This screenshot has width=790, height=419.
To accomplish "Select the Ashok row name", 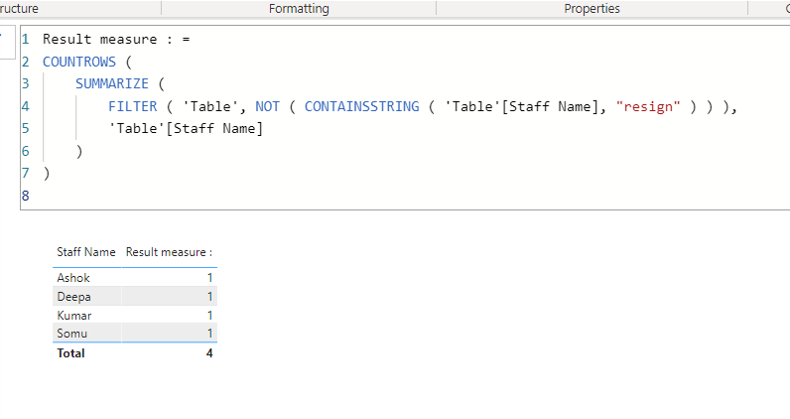I will click(x=73, y=277).
